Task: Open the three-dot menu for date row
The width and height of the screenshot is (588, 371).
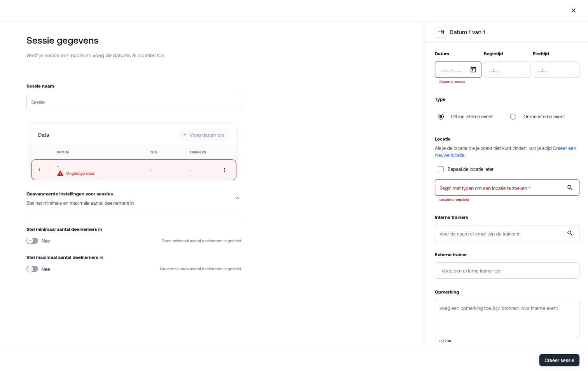Action: (x=224, y=170)
